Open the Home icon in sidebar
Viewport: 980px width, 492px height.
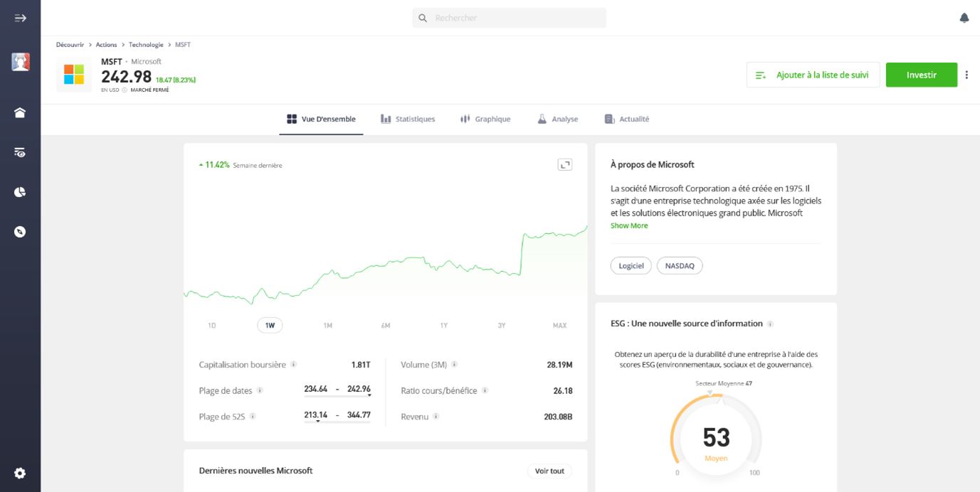(x=20, y=112)
